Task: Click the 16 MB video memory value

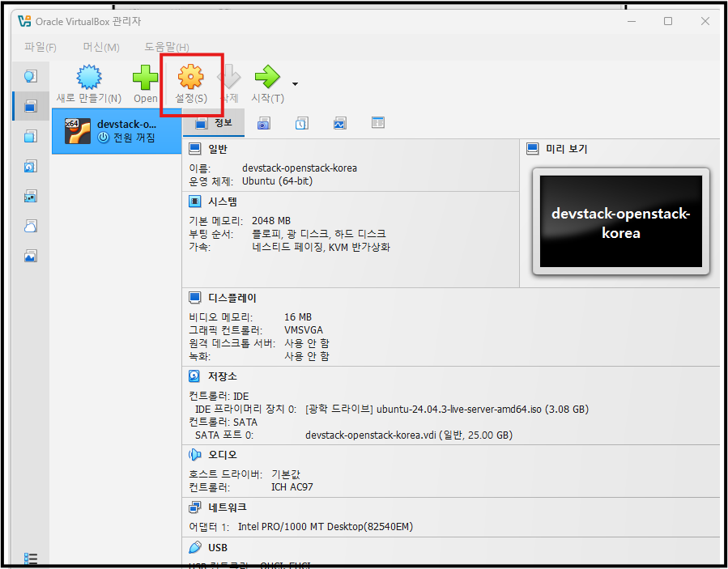Action: pos(298,317)
